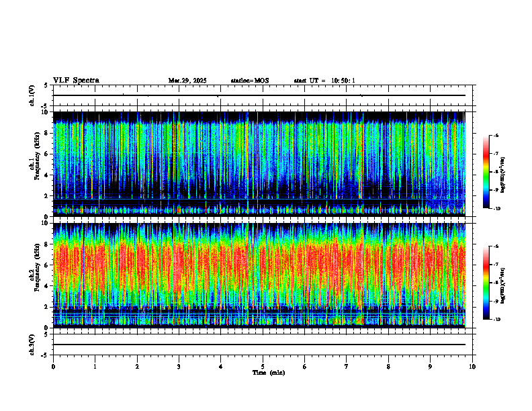The height and width of the screenshot is (411, 532).
Task: Click the "-5" tick on ch.3(V) axis
Action: click(46, 355)
